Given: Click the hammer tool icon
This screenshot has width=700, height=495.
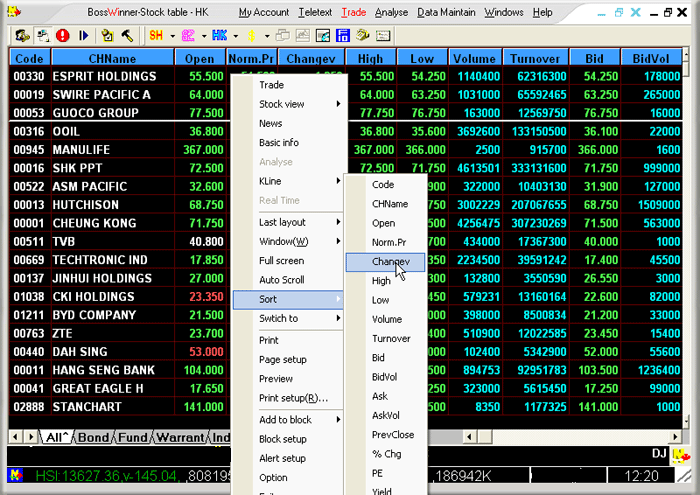Looking at the screenshot, I should click(x=127, y=35).
